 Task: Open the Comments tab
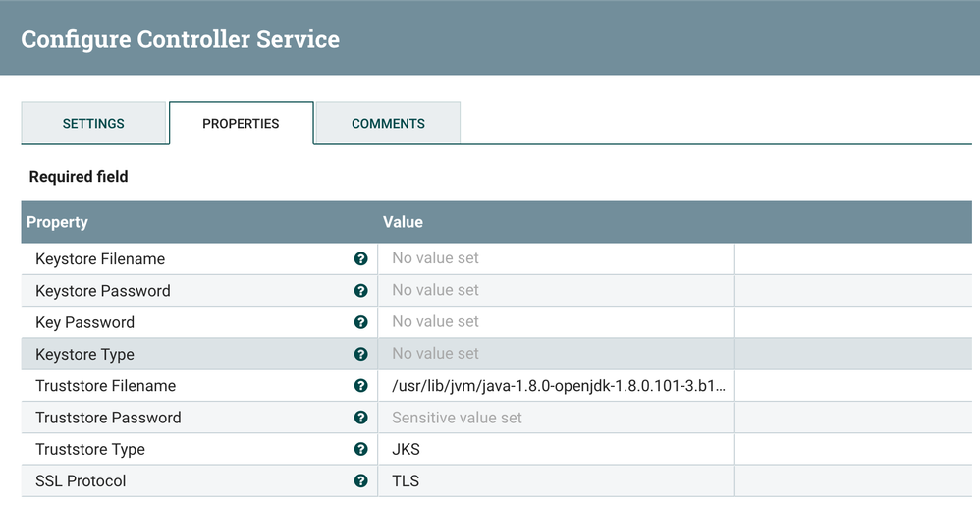click(388, 124)
